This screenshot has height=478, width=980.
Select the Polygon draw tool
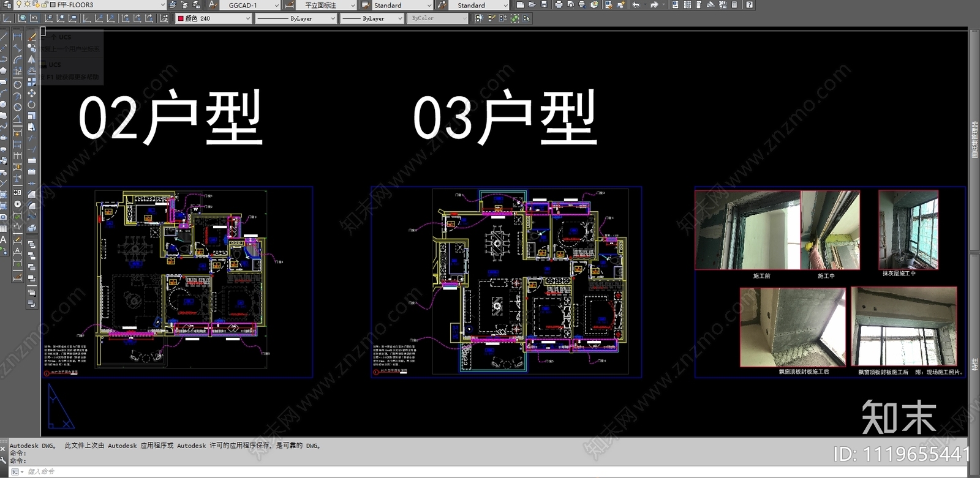tap(3, 70)
